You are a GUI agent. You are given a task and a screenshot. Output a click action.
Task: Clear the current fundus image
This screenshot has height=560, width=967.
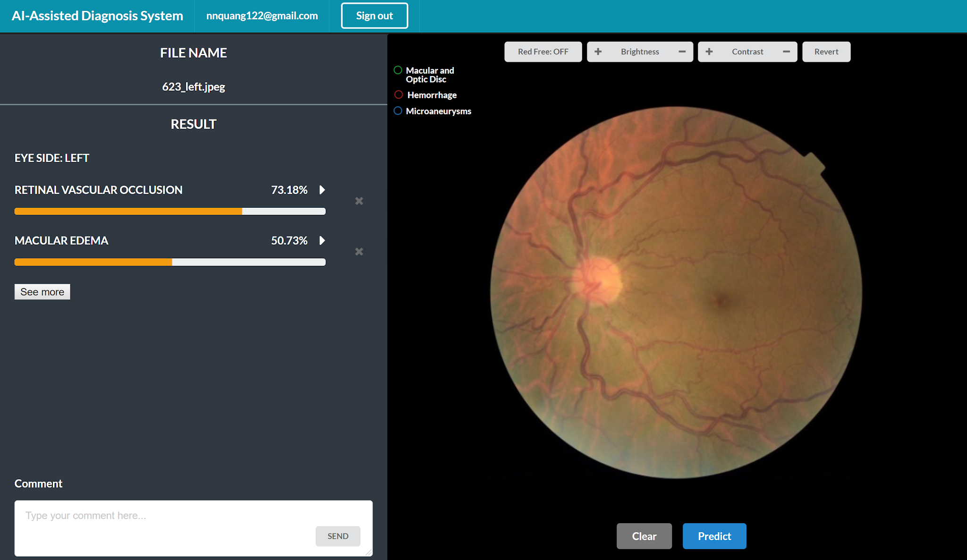point(644,536)
